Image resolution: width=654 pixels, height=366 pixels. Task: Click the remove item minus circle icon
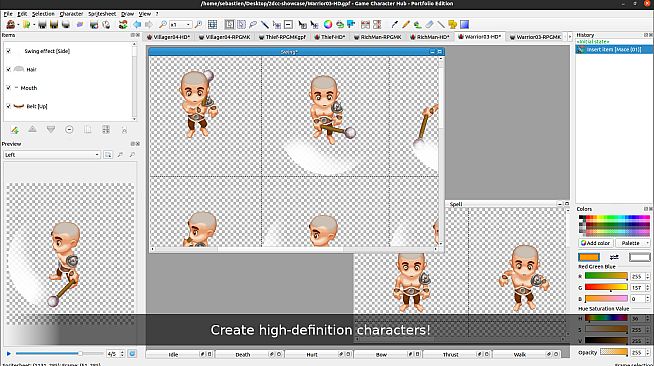(69, 130)
